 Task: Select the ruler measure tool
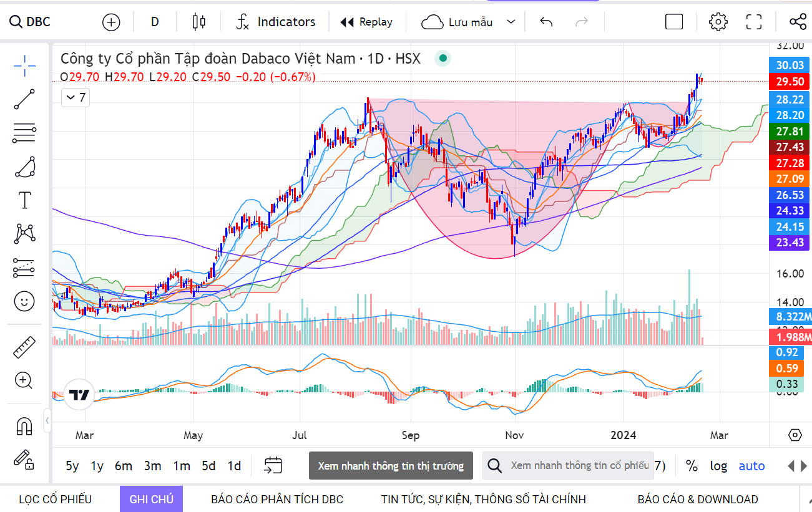[x=24, y=347]
